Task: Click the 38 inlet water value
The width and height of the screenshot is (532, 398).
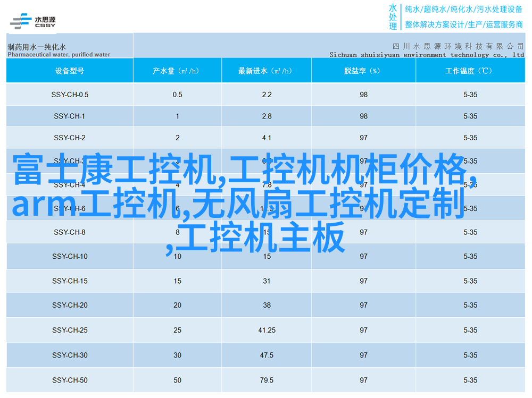Action: tap(267, 305)
